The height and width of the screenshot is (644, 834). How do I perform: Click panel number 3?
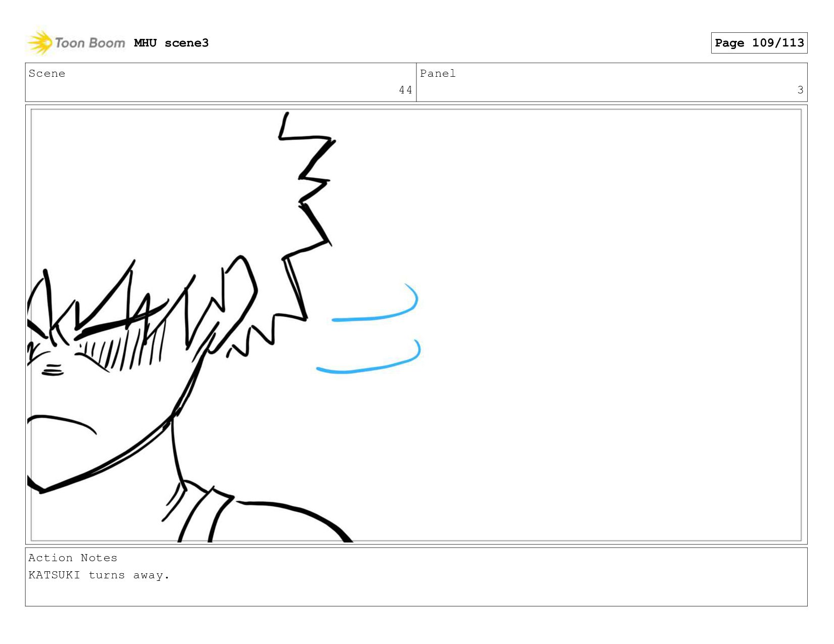[x=800, y=90]
